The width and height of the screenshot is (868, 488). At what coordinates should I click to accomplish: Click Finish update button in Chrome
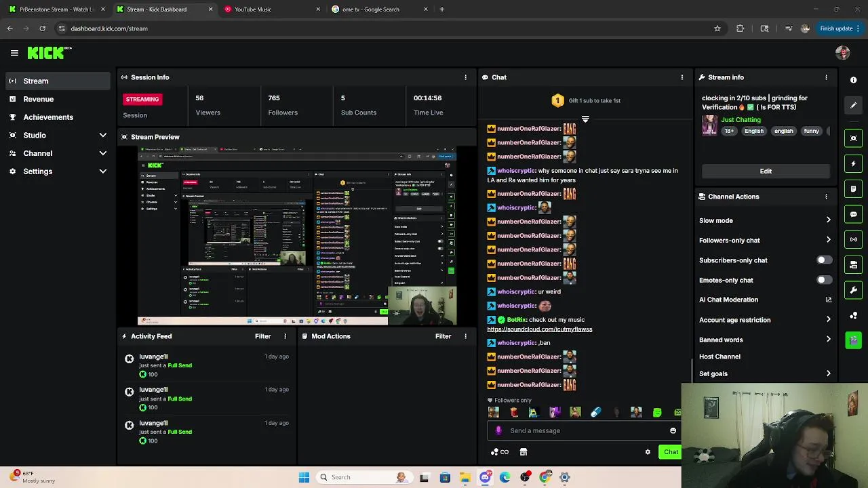pos(840,28)
